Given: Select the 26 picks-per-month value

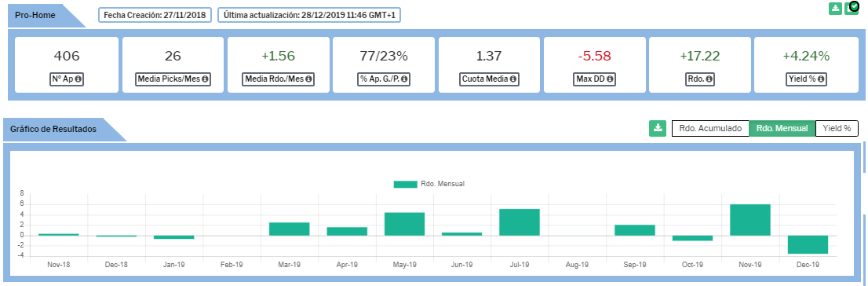Looking at the screenshot, I should point(173,56).
